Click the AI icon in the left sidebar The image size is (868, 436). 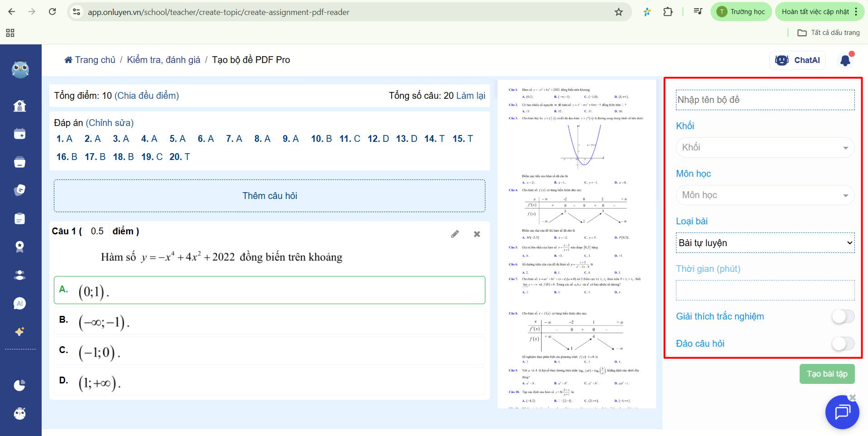click(x=19, y=303)
